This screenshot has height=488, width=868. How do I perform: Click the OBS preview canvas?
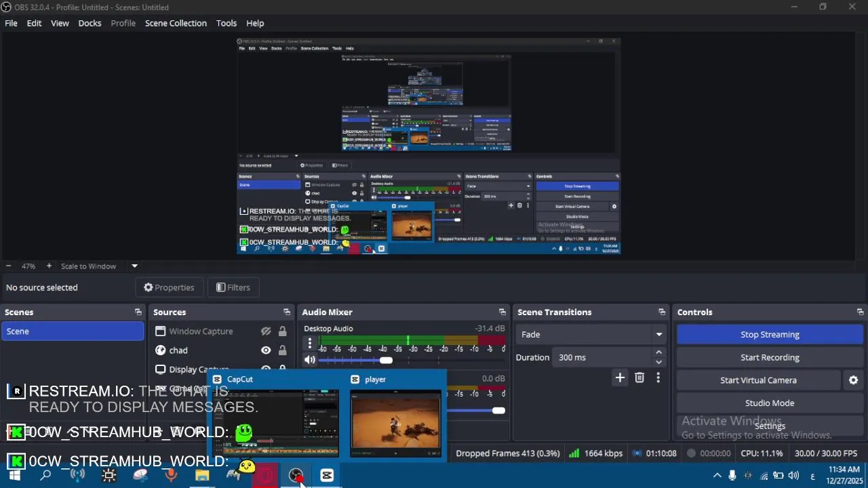[x=429, y=146]
